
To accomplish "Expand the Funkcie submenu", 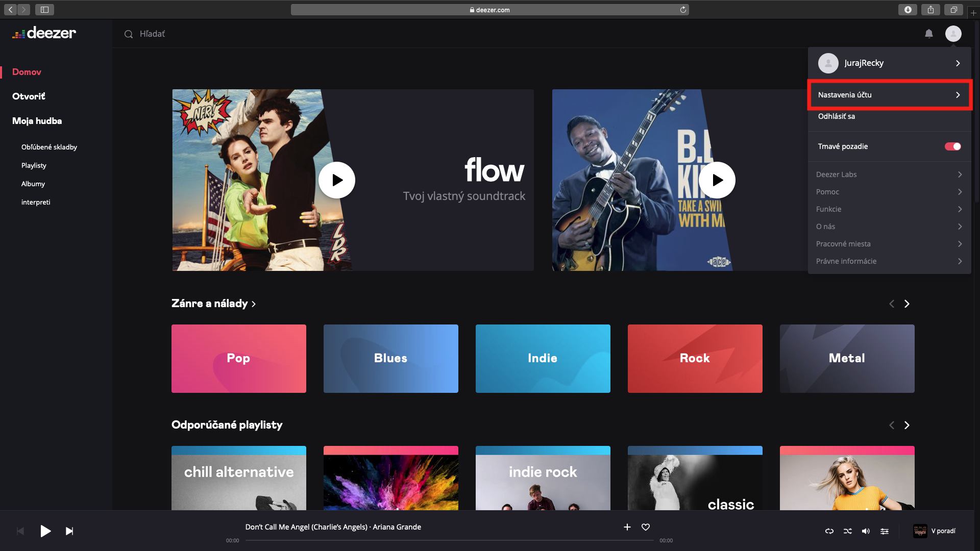I will [x=890, y=209].
